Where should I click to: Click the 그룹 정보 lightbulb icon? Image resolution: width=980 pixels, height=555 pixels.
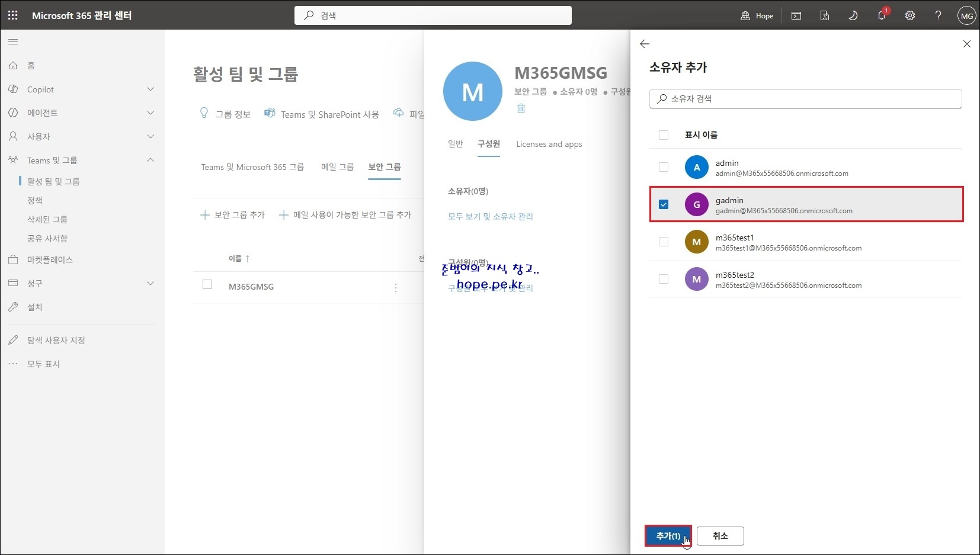(204, 113)
